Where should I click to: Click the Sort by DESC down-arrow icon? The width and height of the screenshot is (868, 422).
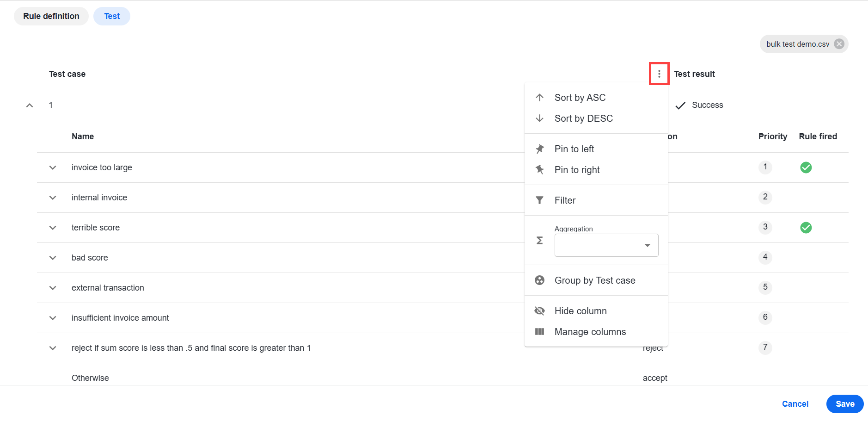539,118
